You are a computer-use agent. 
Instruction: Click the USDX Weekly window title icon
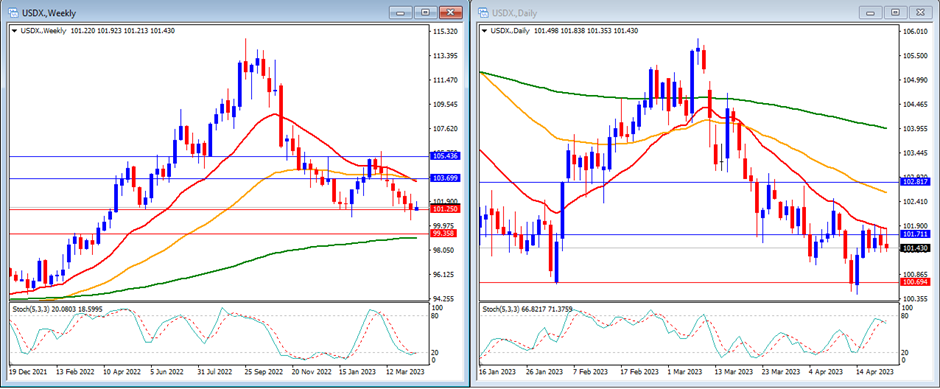click(x=13, y=13)
